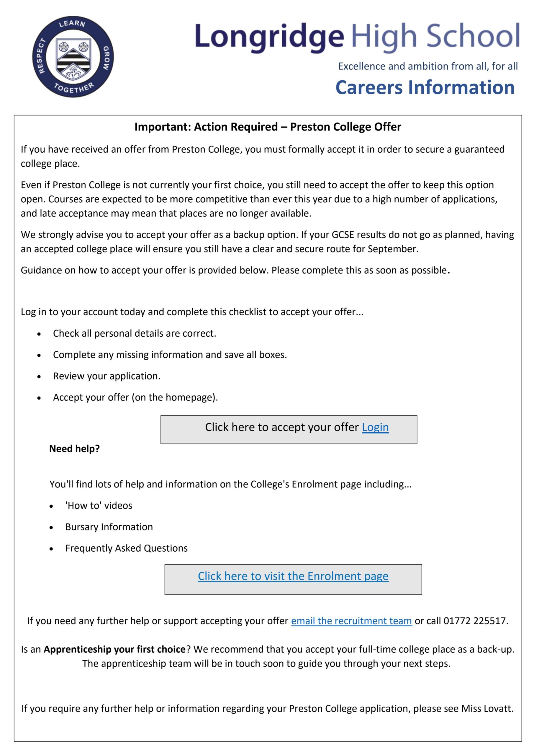Click 'email the recruitment team' link
The width and height of the screenshot is (534, 756).
pos(351,621)
